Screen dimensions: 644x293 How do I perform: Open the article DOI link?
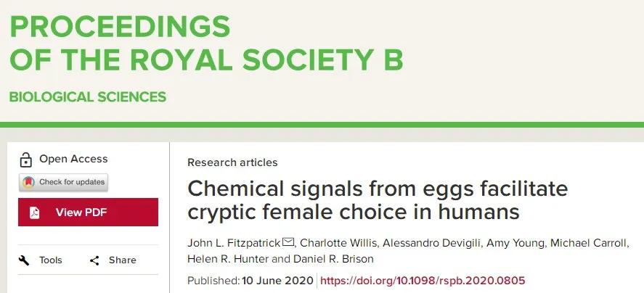[423, 281]
